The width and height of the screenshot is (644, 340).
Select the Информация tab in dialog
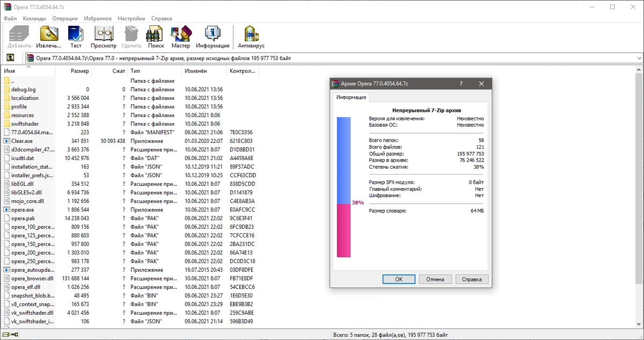[x=351, y=97]
